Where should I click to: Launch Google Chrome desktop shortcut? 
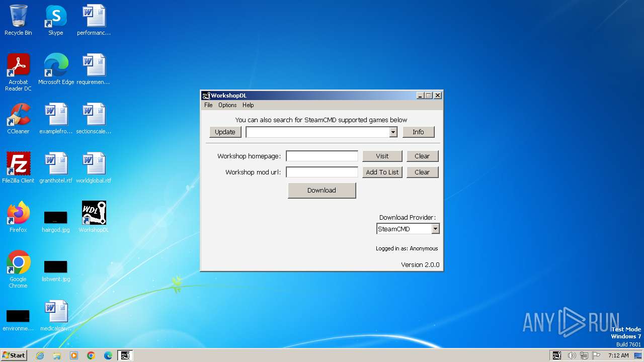18,269
